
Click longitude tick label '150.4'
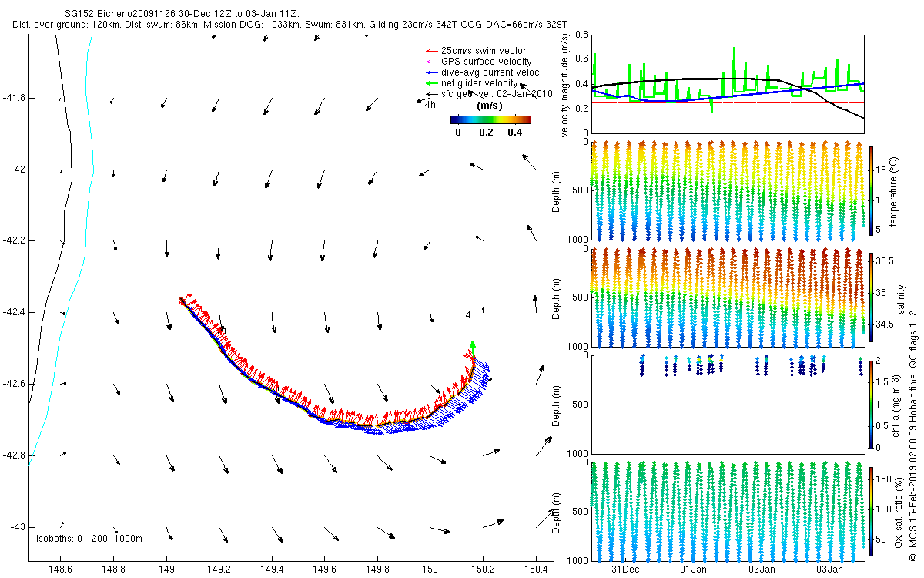pos(535,570)
